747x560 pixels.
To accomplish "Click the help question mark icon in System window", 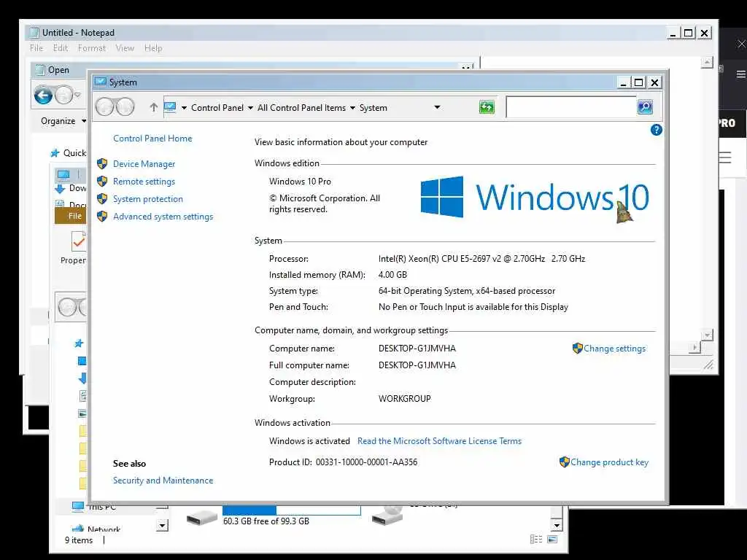I will [x=656, y=130].
